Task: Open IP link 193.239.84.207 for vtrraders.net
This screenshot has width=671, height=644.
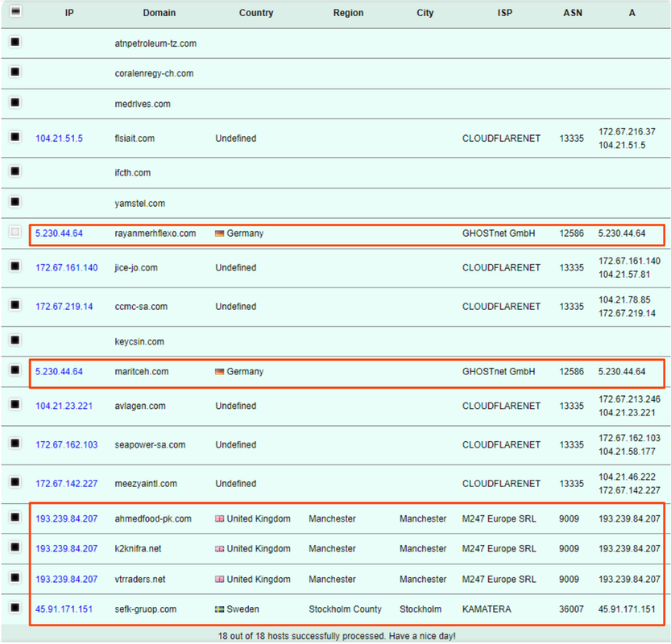Action: click(x=66, y=580)
